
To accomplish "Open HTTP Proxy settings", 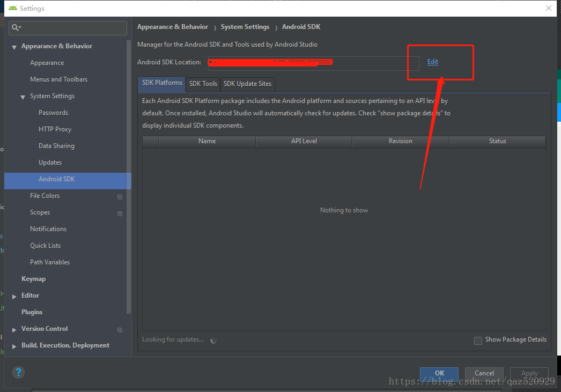I will pos(55,129).
